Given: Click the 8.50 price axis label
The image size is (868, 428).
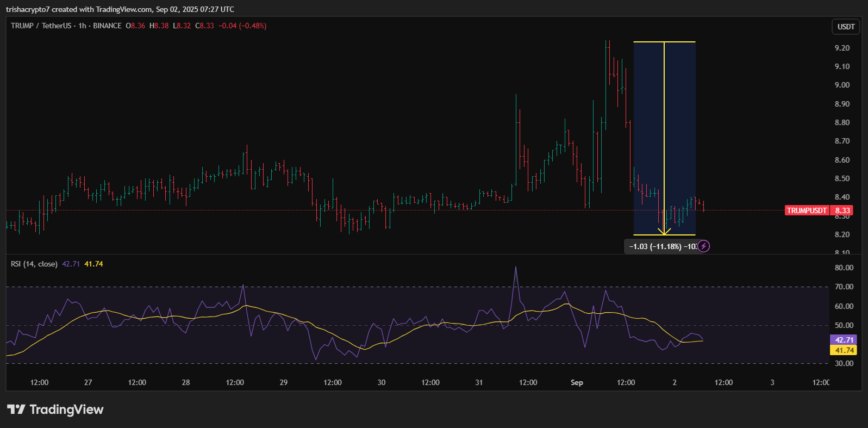Looking at the screenshot, I should [x=842, y=178].
